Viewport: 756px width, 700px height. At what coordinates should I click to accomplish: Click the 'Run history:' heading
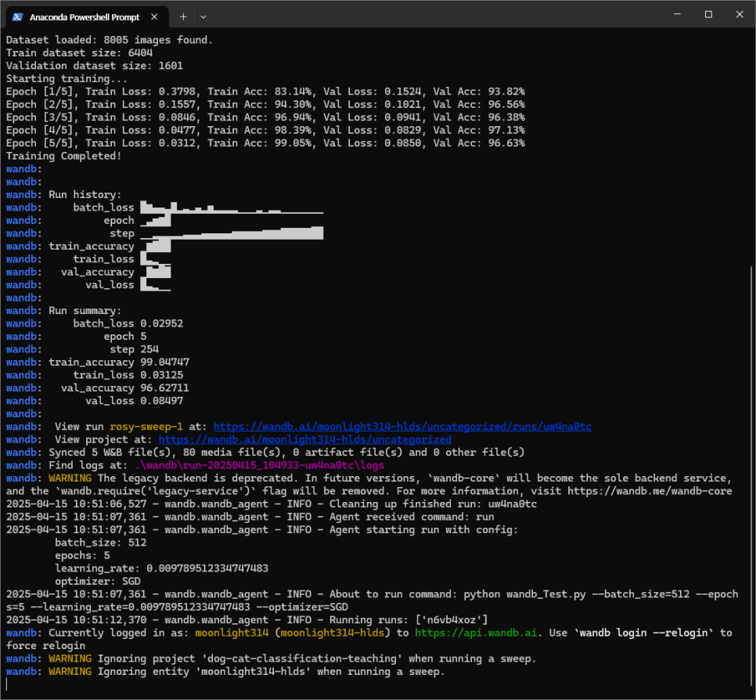[x=85, y=194]
